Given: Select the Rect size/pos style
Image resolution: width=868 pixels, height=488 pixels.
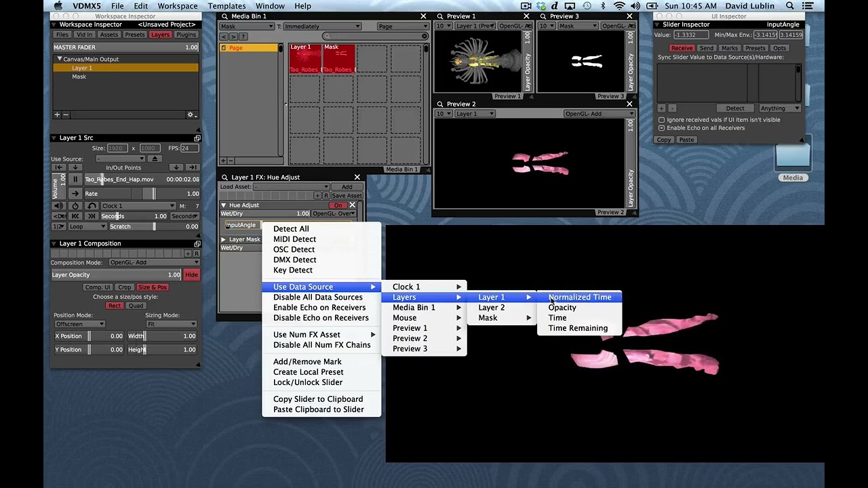Looking at the screenshot, I should click(115, 306).
